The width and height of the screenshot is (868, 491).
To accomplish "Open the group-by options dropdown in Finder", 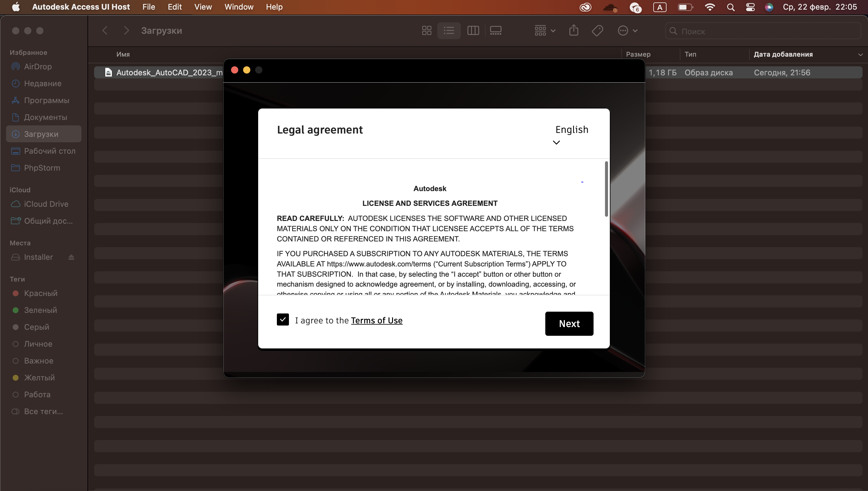I will [544, 31].
